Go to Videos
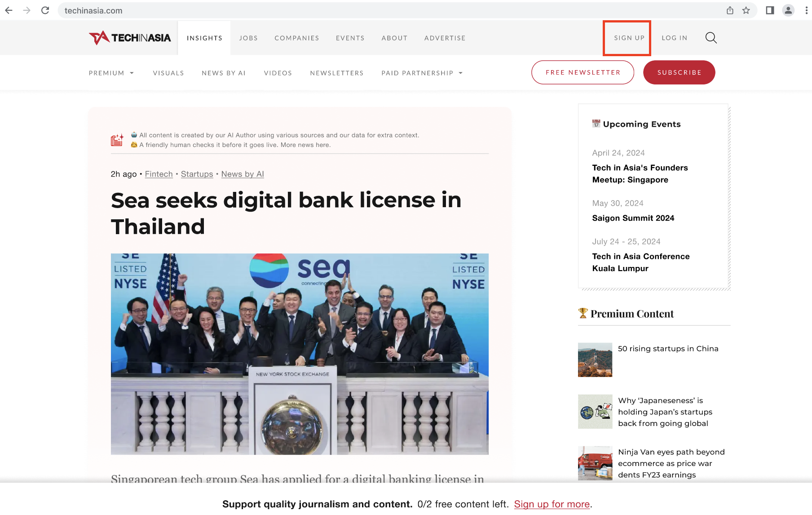 coord(278,73)
